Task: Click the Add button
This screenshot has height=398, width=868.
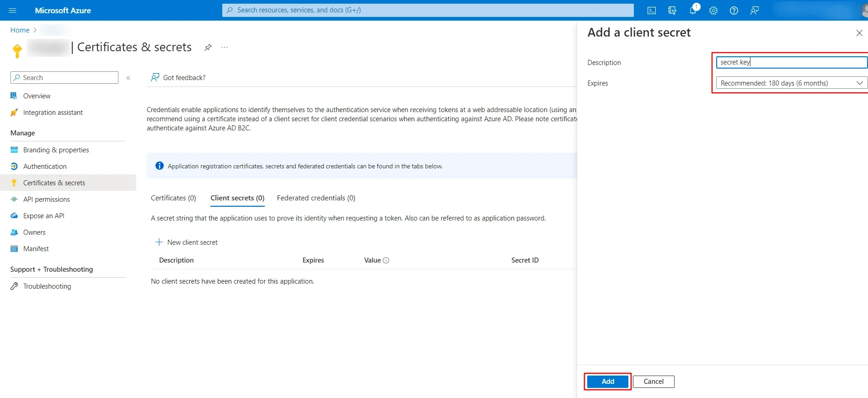Action: (608, 382)
